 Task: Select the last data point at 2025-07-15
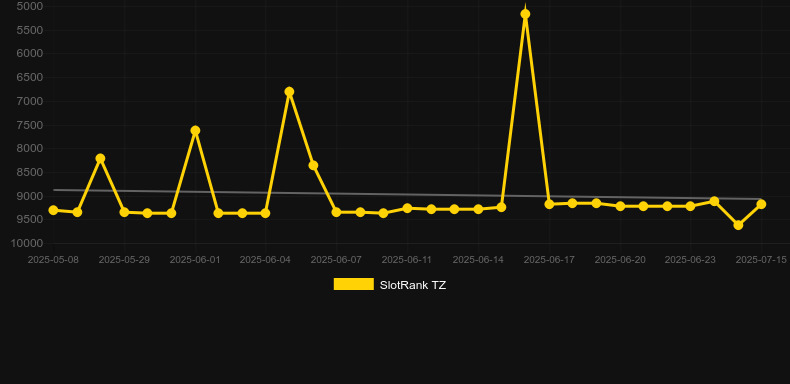coord(761,204)
